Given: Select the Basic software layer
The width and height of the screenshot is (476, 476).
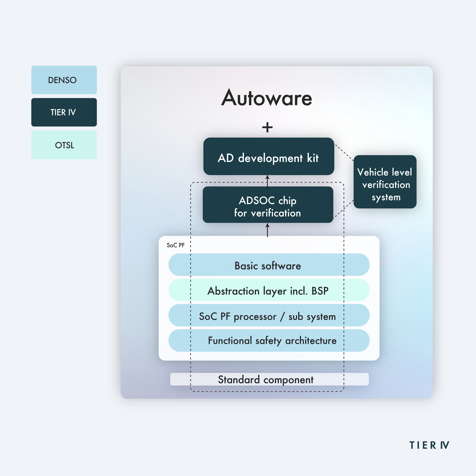Looking at the screenshot, I should 269,265.
